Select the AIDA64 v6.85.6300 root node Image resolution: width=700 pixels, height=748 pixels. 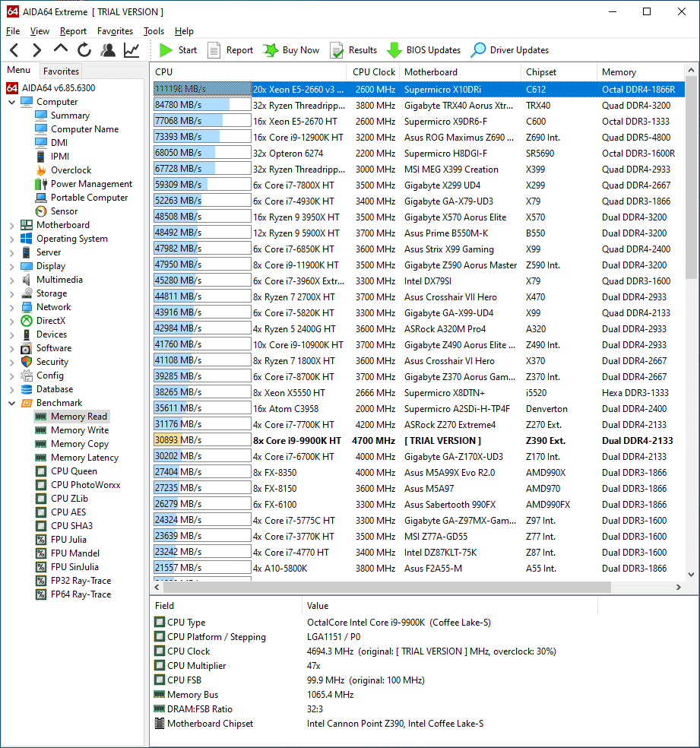[x=59, y=88]
